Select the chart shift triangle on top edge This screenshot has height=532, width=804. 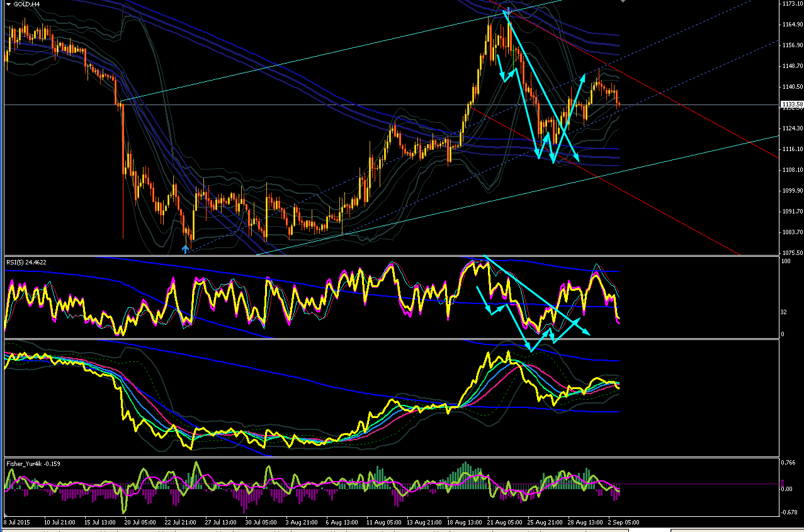[623, 2]
